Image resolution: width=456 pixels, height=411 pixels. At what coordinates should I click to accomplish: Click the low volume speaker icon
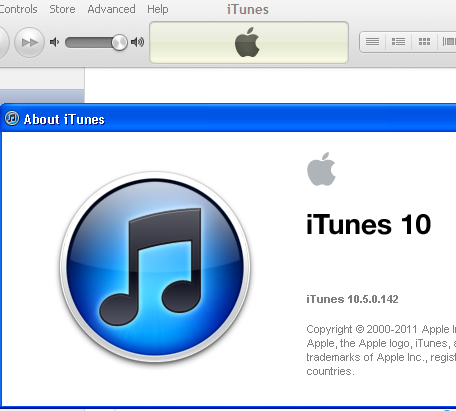pyautogui.click(x=54, y=42)
